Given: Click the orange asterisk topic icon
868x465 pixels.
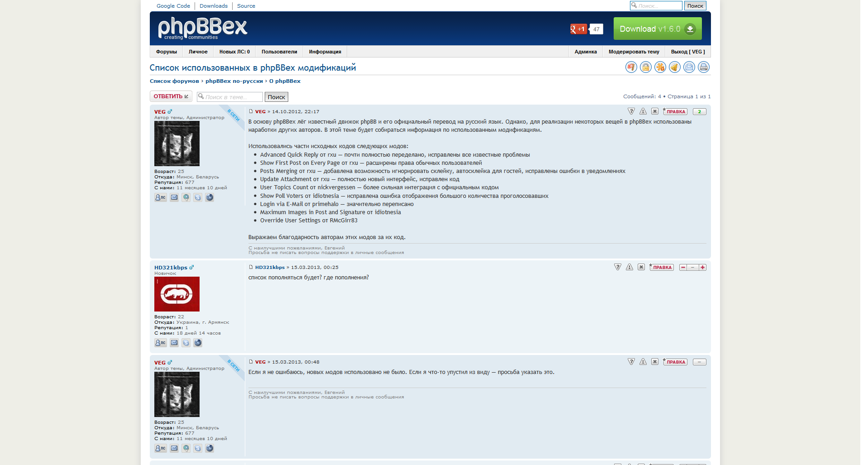Looking at the screenshot, I should pos(660,67).
